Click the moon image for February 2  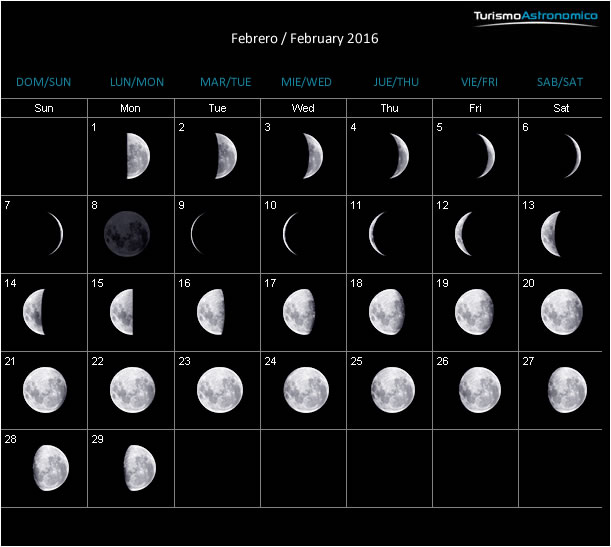coord(226,156)
